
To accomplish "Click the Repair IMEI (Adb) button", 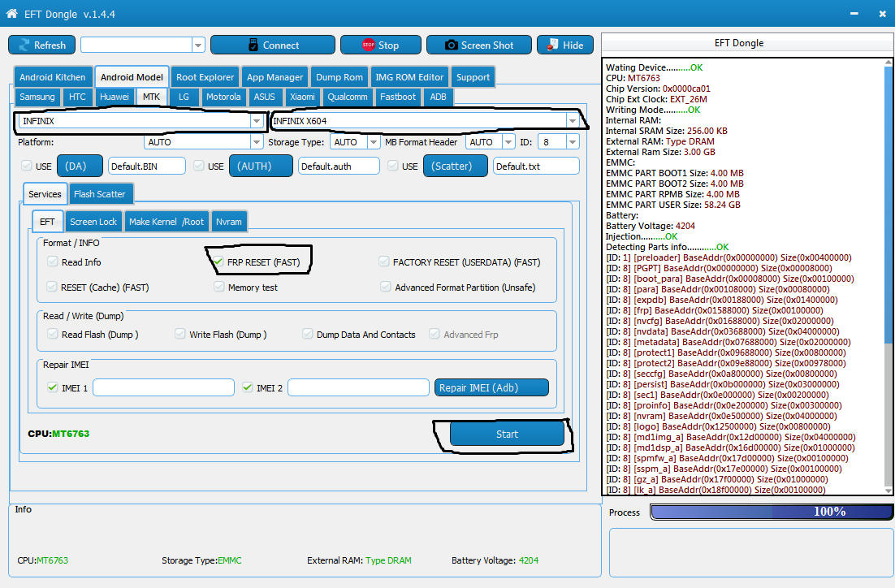I will [491, 387].
